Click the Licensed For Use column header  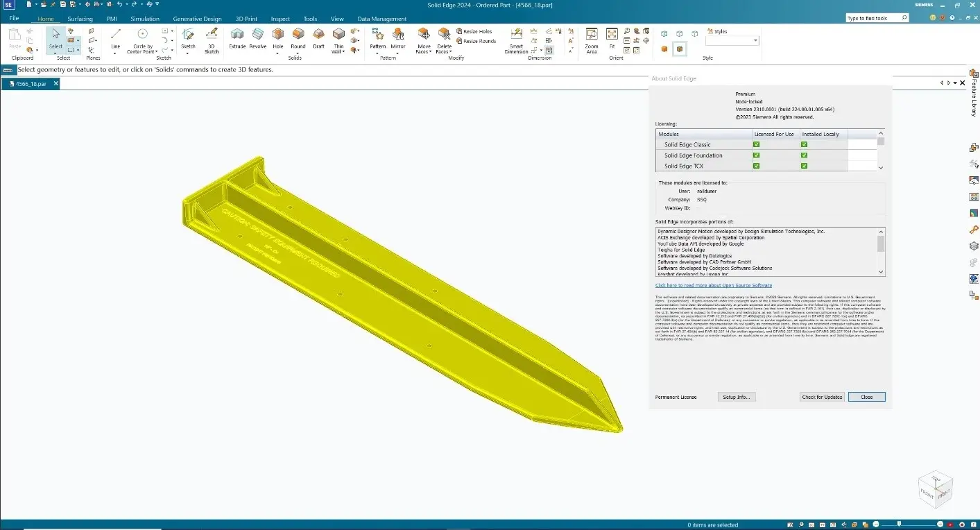click(x=775, y=134)
